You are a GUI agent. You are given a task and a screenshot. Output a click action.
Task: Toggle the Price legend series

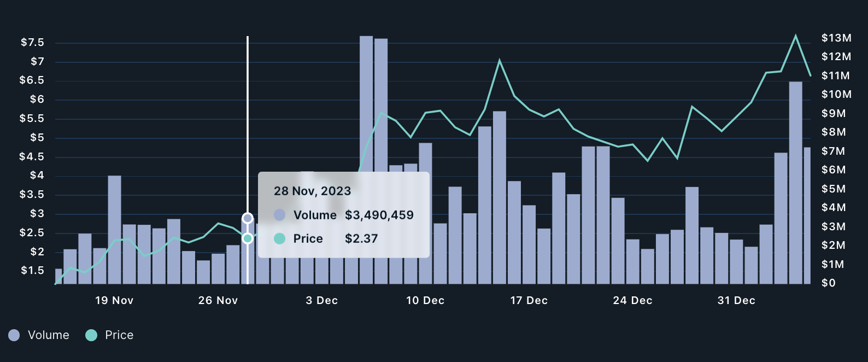tap(109, 335)
